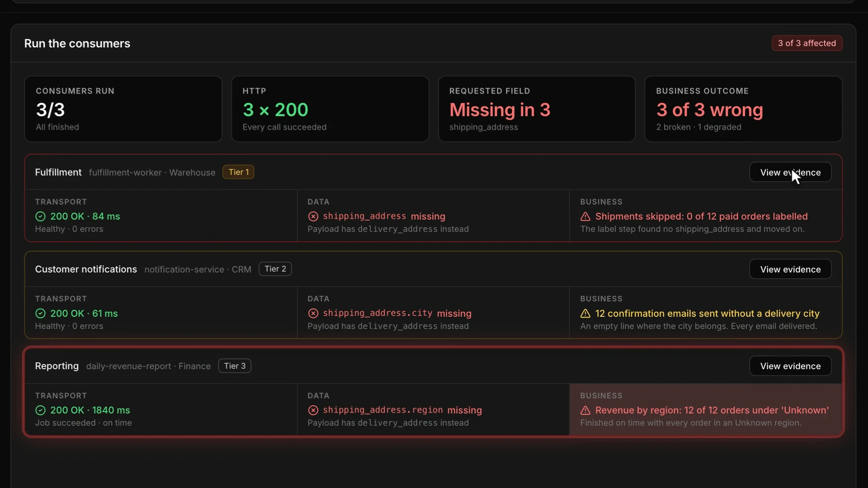Click 'notification-service · CRM' label

click(x=198, y=269)
